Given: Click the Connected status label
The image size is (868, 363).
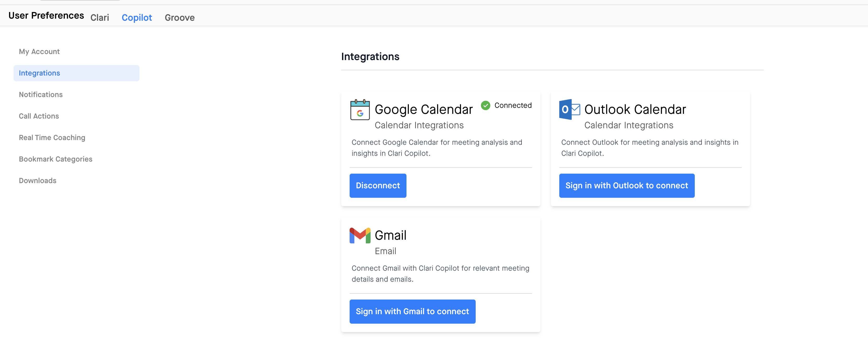Looking at the screenshot, I should point(513,105).
